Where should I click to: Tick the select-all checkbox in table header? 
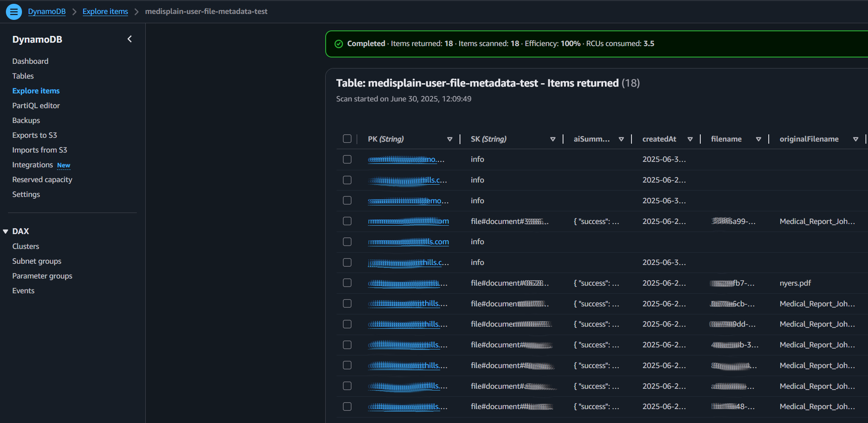pyautogui.click(x=347, y=139)
